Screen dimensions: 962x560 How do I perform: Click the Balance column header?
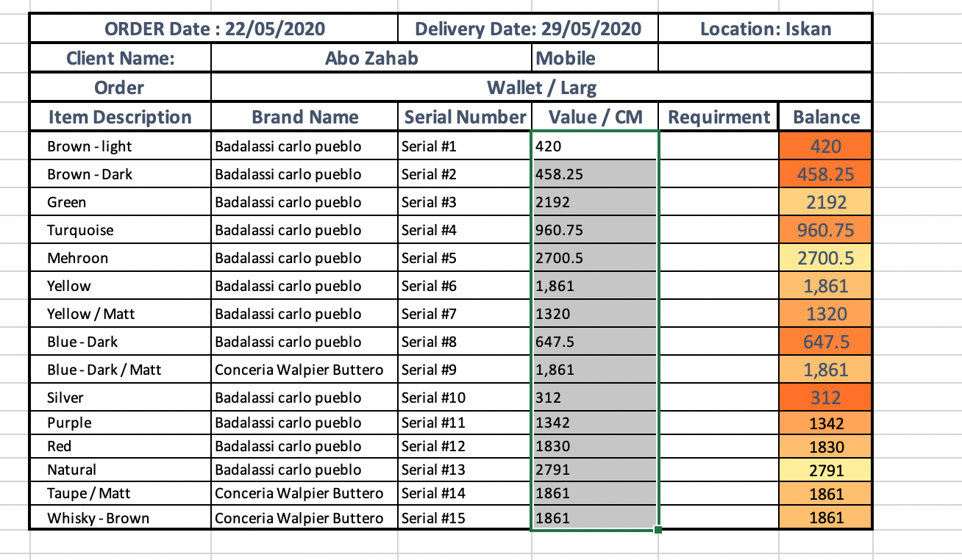click(x=825, y=117)
